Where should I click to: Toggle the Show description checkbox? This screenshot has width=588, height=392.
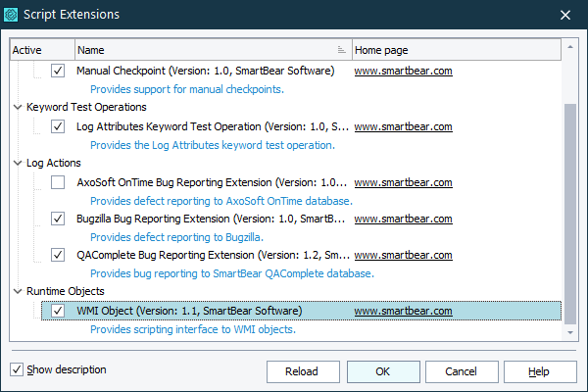tap(17, 370)
